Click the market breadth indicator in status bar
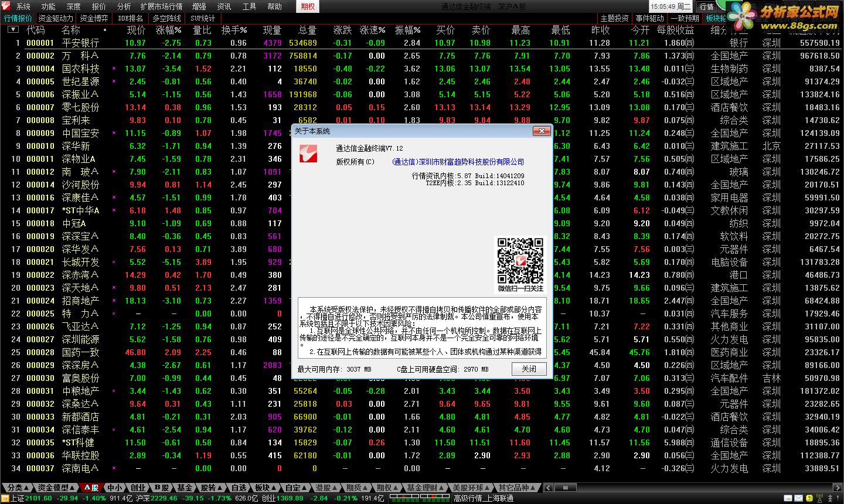Screen dimensions: 844x504 [x=420, y=498]
